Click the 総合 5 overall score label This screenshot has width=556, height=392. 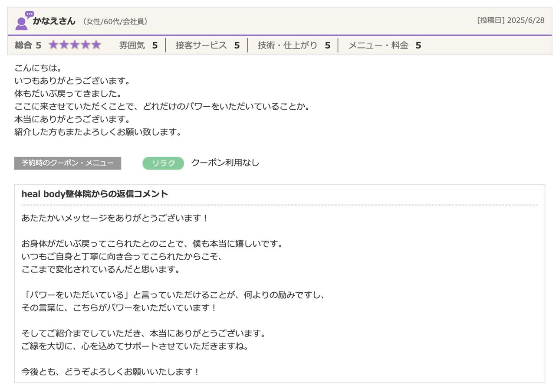[x=28, y=45]
